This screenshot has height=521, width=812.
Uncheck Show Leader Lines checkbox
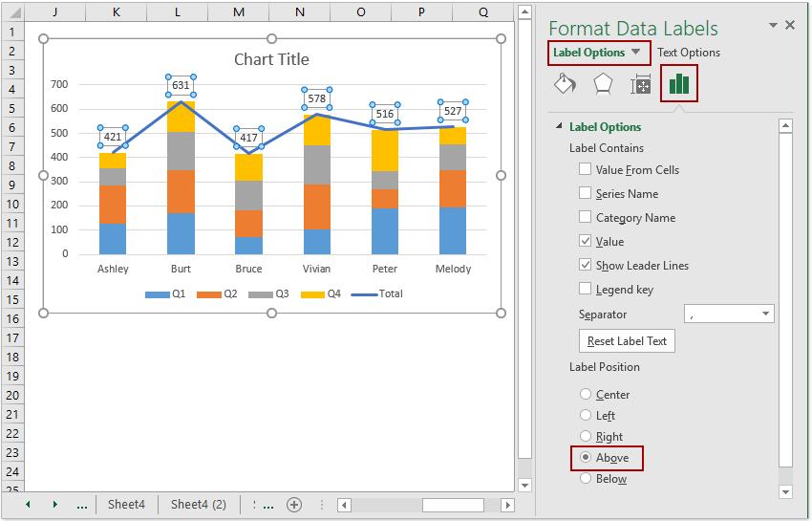click(585, 265)
